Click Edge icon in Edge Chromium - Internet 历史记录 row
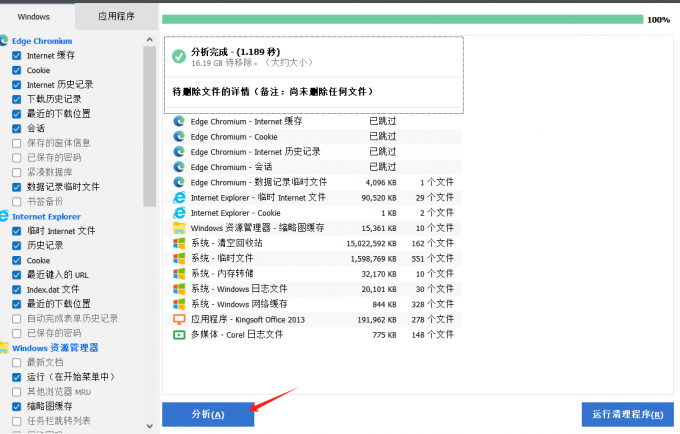 click(179, 152)
